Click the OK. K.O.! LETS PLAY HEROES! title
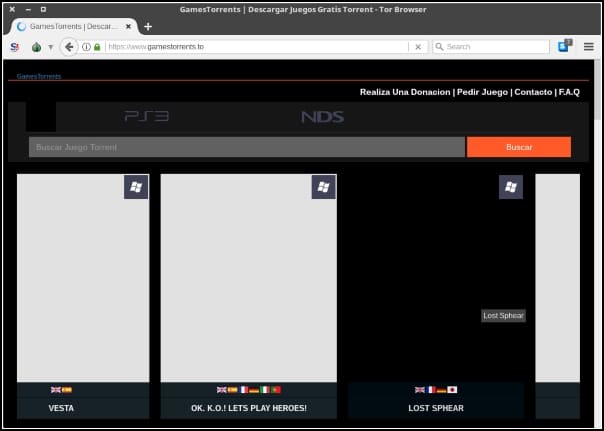The width and height of the screenshot is (604, 431). [249, 408]
